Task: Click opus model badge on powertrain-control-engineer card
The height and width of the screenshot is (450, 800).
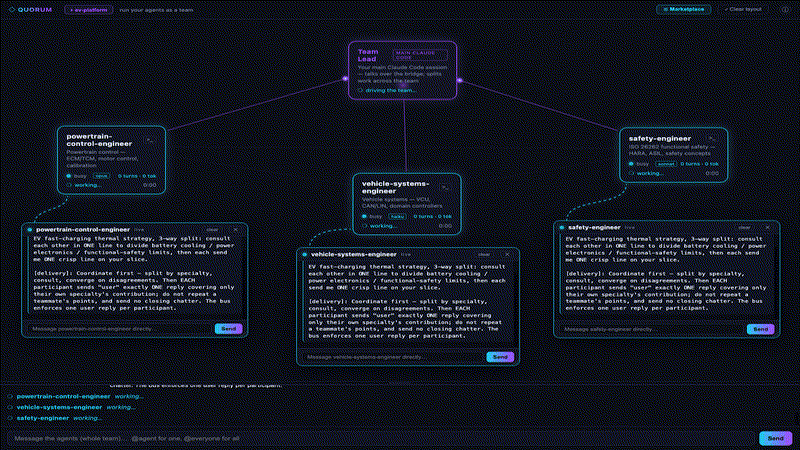Action: point(102,176)
